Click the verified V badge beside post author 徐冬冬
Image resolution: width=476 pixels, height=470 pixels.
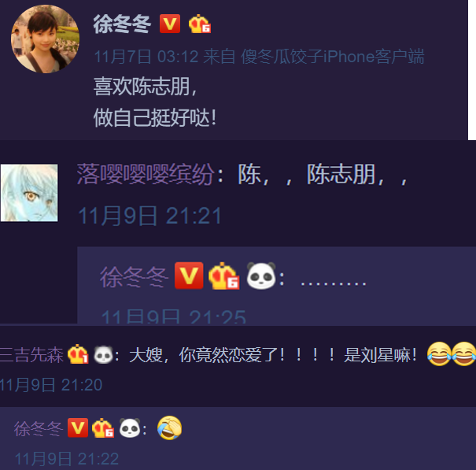click(x=170, y=24)
